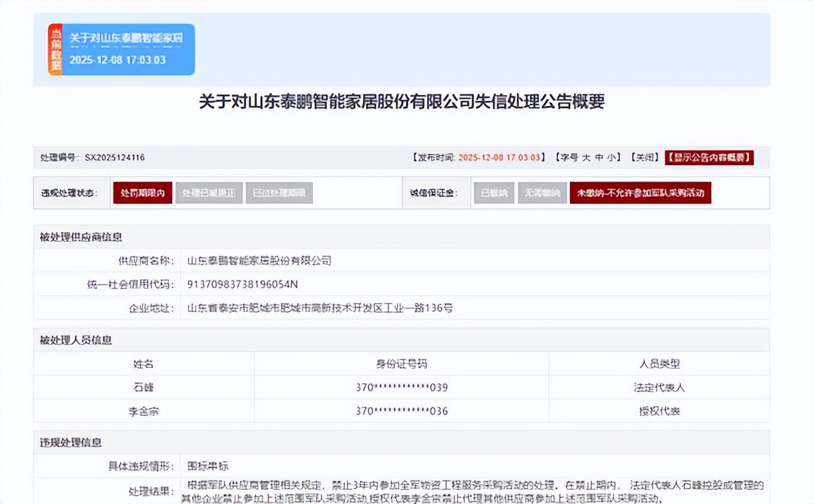Click the unified social credit code 91370983738196054N

(243, 284)
